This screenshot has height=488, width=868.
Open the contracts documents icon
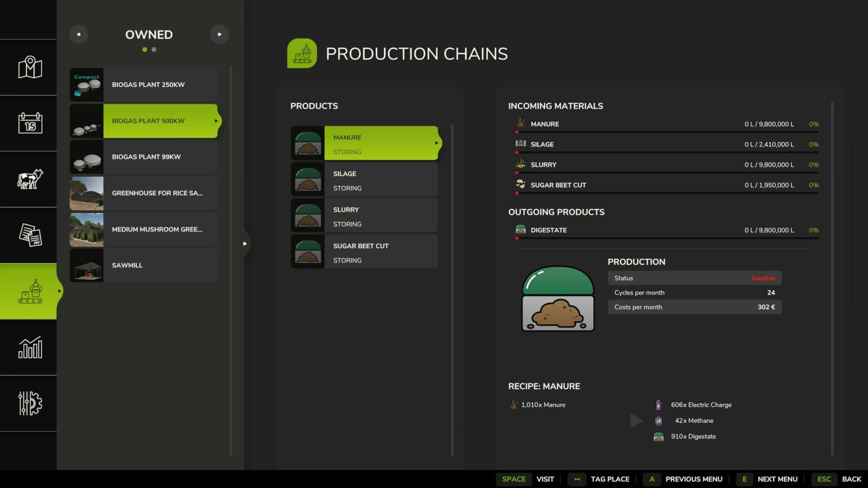(30, 235)
